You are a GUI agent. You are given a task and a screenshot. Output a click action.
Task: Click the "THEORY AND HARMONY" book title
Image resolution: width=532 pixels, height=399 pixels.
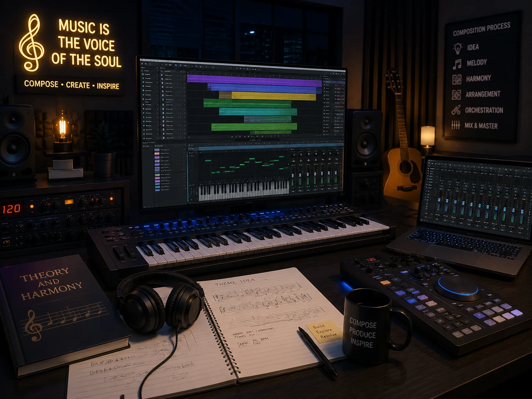(x=51, y=283)
